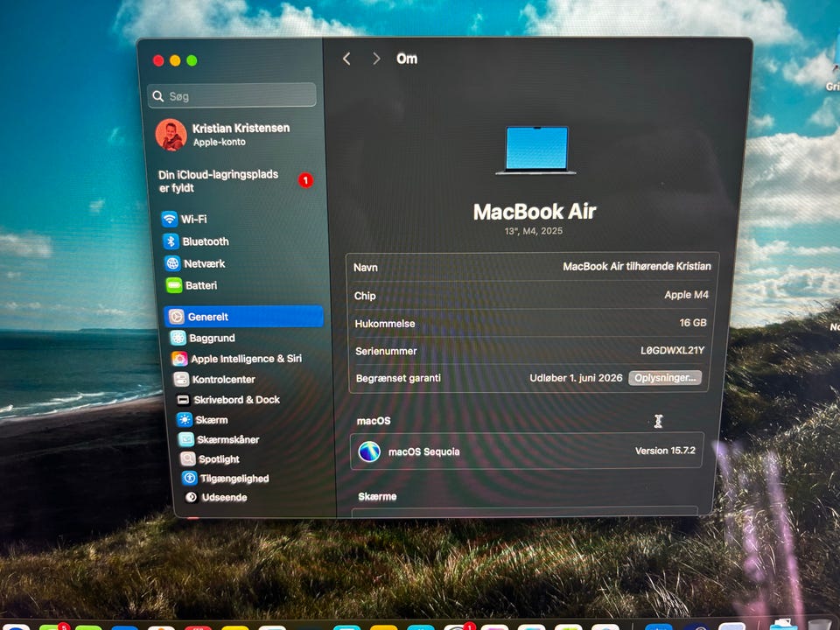Click the 'Serienummer' row label
Image resolution: width=840 pixels, height=630 pixels.
pos(386,351)
